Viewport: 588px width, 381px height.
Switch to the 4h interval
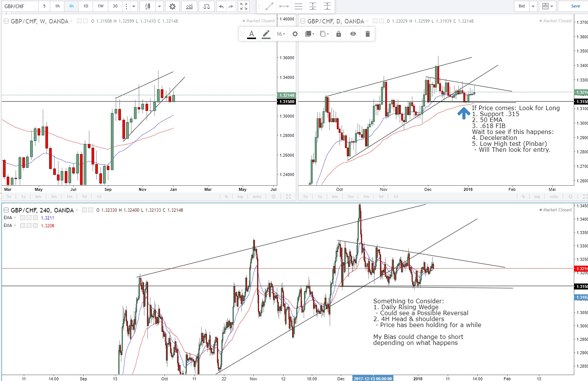click(71, 6)
